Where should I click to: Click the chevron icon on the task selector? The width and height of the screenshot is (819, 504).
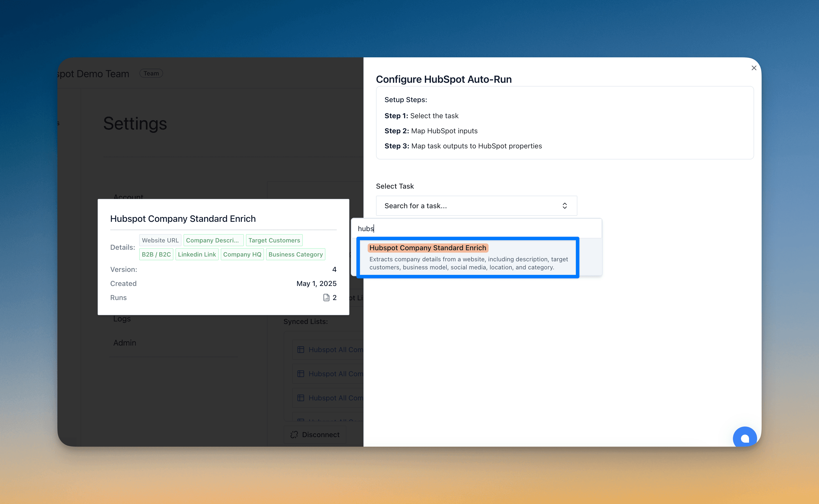click(x=565, y=205)
